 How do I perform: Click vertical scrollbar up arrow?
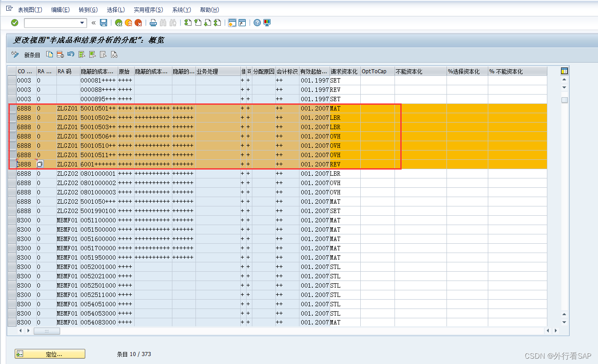(565, 79)
